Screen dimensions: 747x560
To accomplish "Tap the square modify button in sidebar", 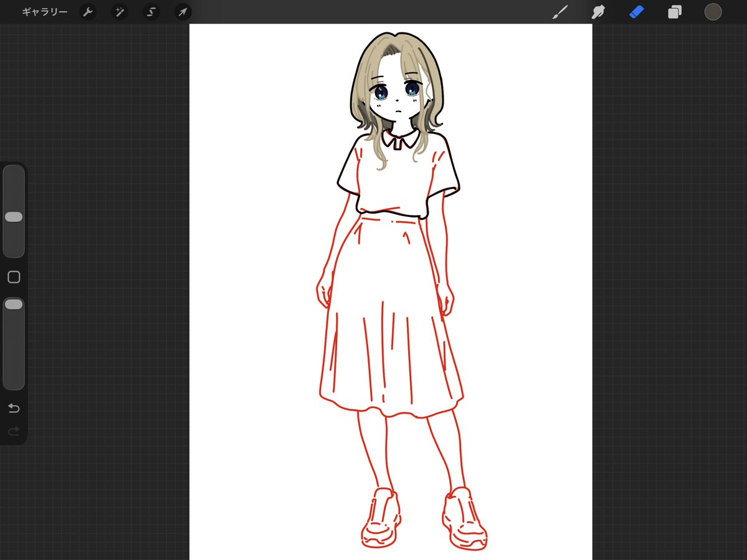I will [14, 277].
